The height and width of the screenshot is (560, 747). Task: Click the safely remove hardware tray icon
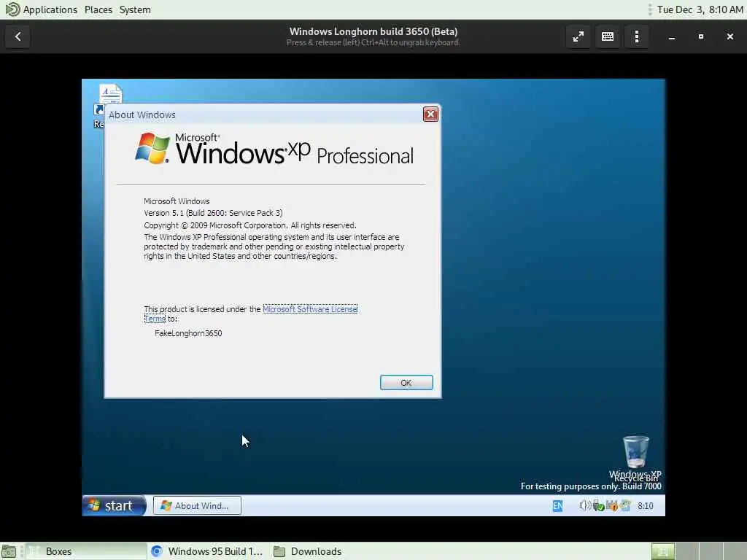[x=598, y=506]
